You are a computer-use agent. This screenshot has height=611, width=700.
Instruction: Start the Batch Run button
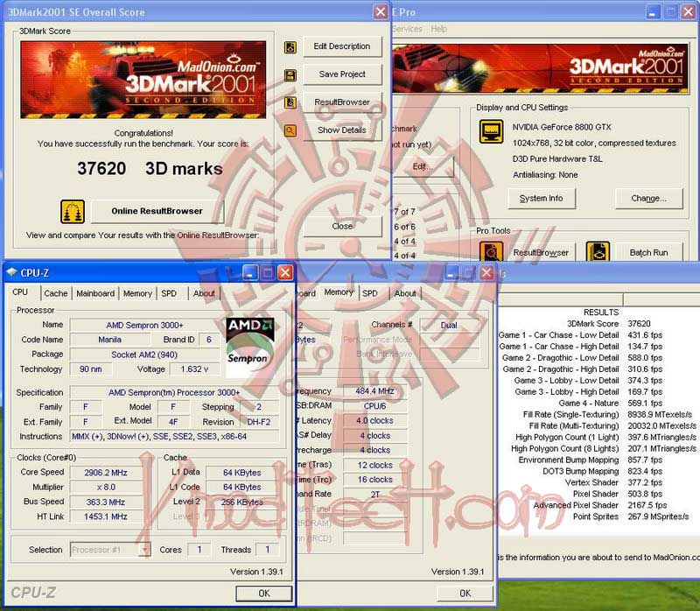648,252
